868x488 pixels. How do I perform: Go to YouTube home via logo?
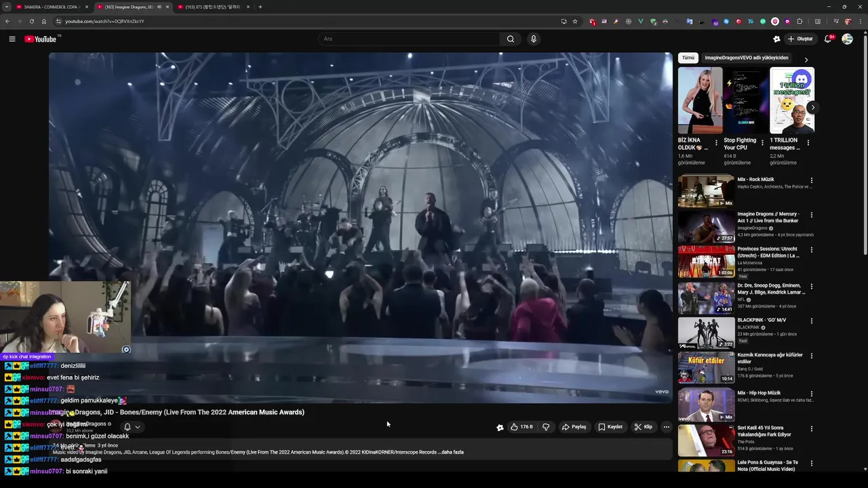(42, 39)
